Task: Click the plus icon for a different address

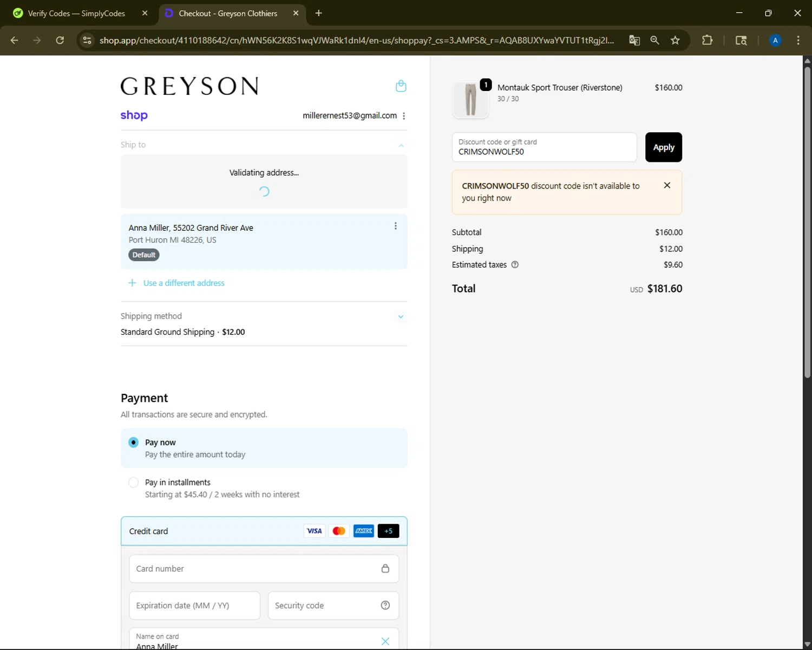Action: coord(132,283)
